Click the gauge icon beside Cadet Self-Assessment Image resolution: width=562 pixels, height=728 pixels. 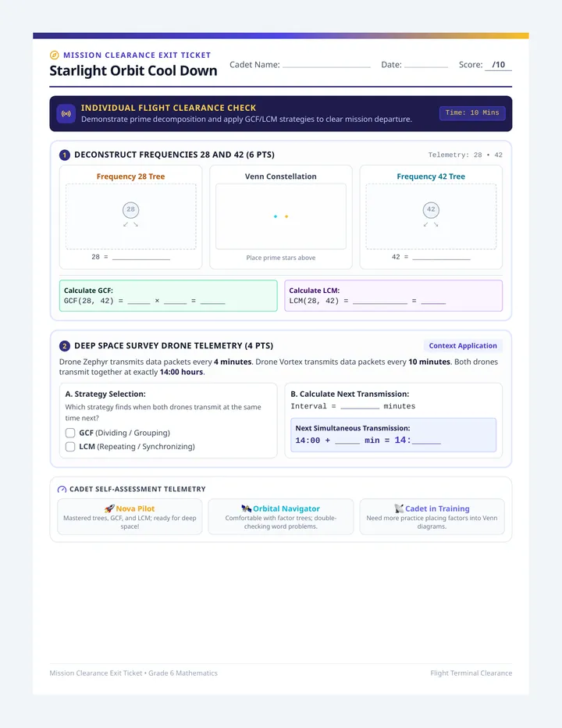point(62,489)
